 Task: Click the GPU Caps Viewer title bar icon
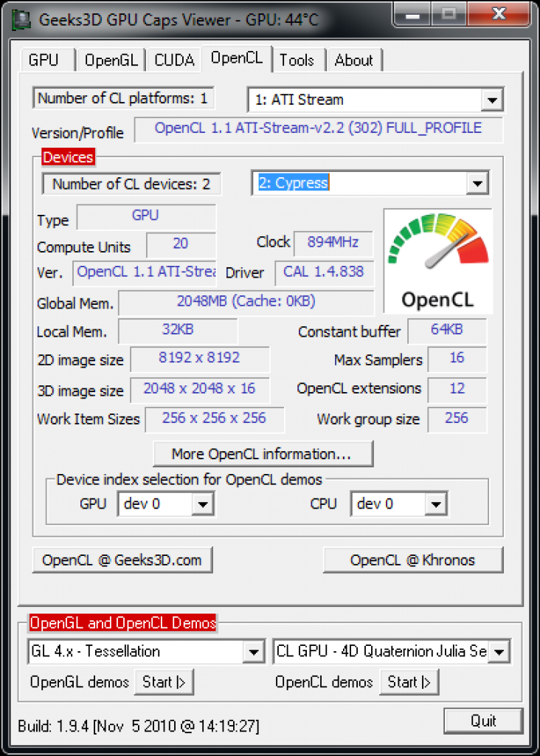click(21, 20)
